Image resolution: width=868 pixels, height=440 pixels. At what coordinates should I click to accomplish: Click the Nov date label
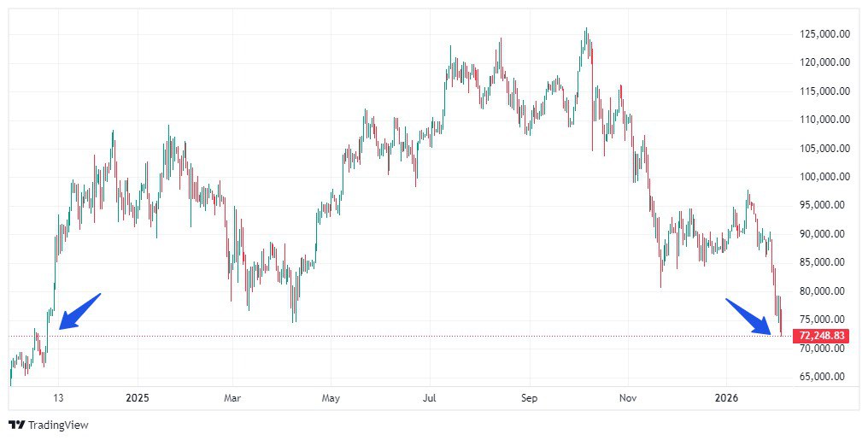(628, 398)
